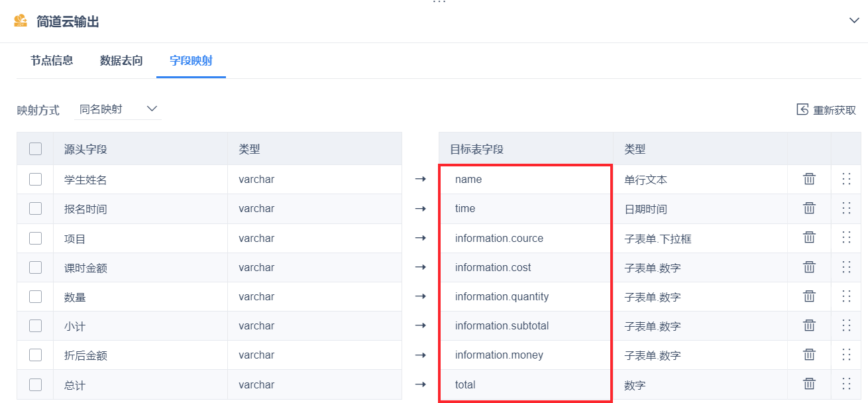
Task: Click the 简道云输出 node logo icon
Action: tap(21, 21)
